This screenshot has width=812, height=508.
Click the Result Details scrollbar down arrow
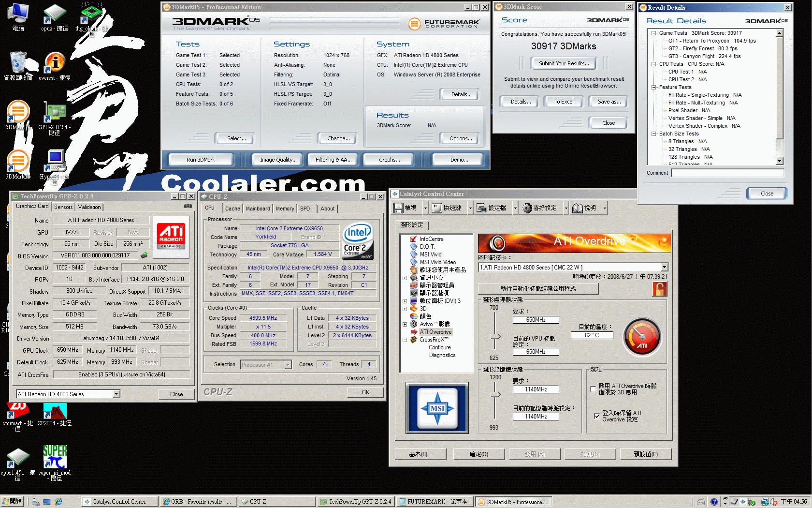click(779, 161)
